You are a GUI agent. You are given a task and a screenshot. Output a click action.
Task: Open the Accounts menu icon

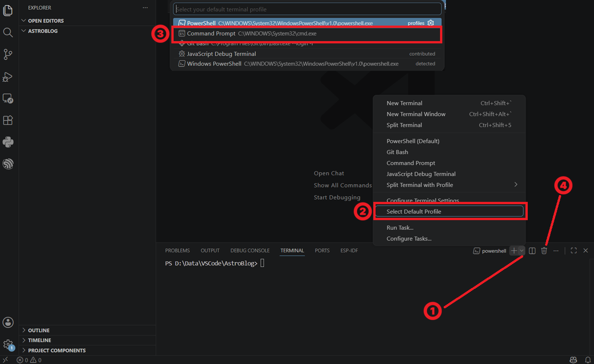(x=8, y=322)
